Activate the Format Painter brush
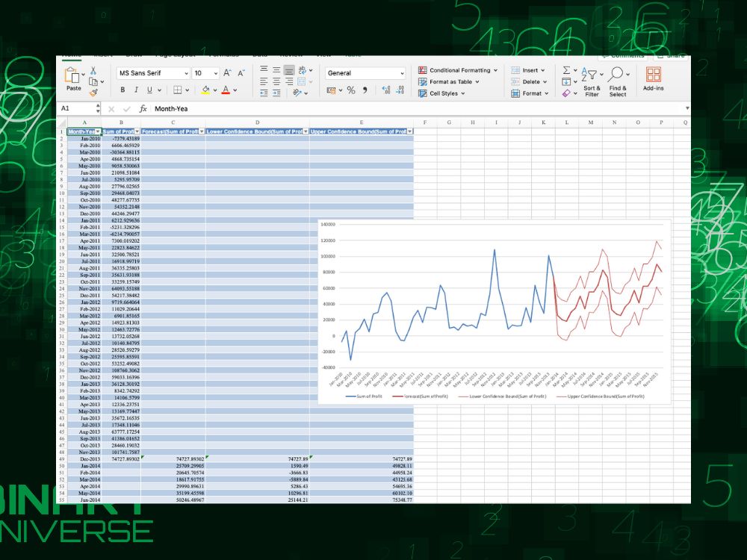Screen dimensions: 747x560 coord(93,93)
